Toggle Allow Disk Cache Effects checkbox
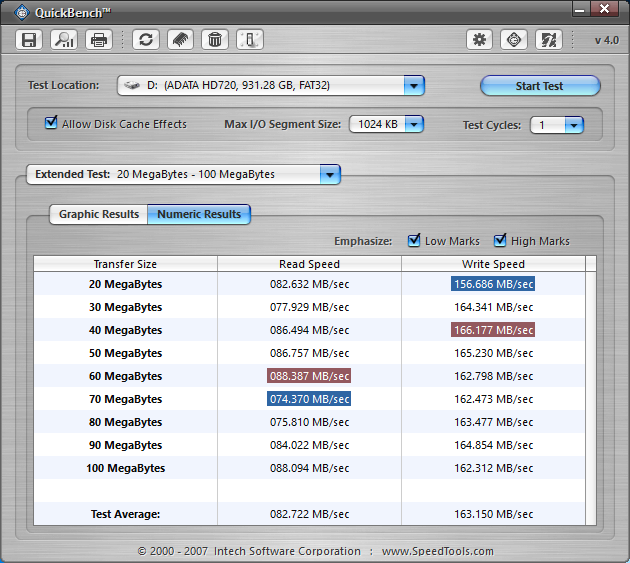 [x=52, y=124]
